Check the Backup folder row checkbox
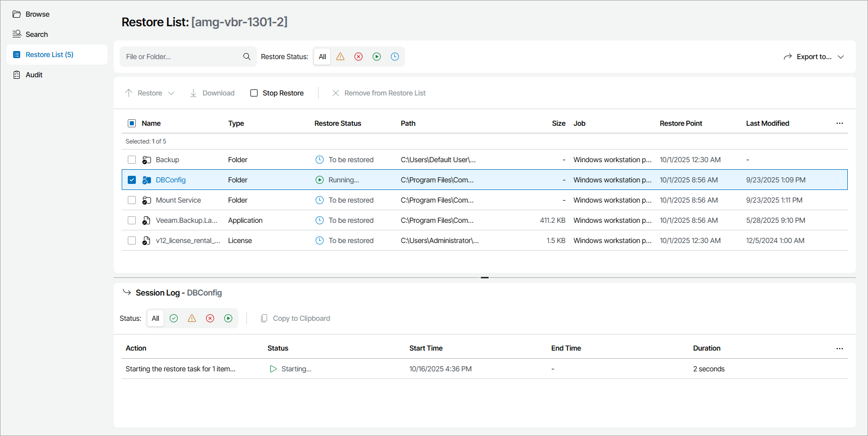Screen dimensions: 868x436 click(x=132, y=160)
